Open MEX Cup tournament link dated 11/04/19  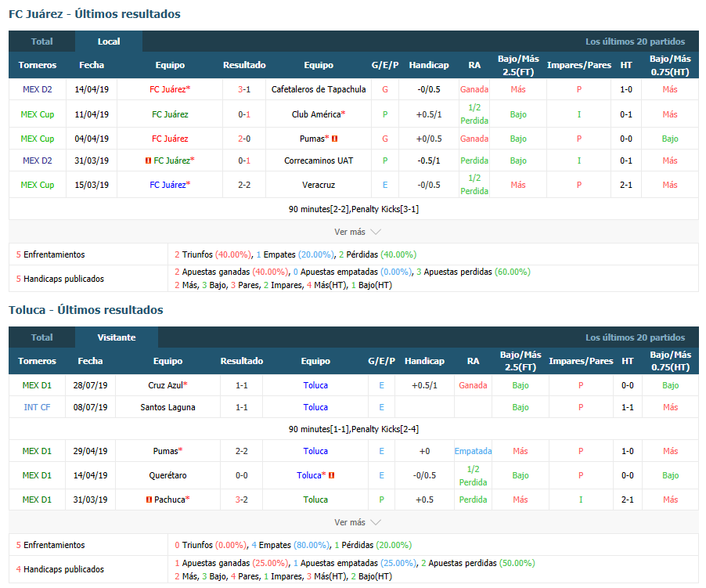[38, 114]
